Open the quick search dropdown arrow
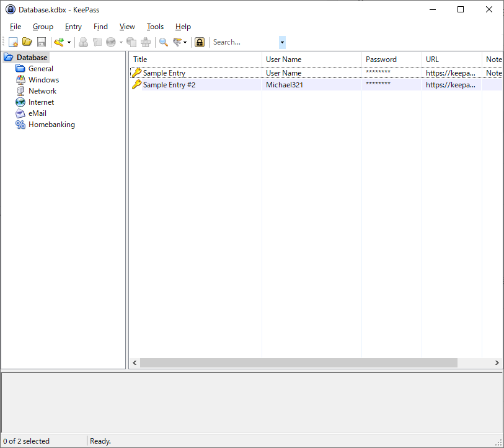 pyautogui.click(x=283, y=42)
